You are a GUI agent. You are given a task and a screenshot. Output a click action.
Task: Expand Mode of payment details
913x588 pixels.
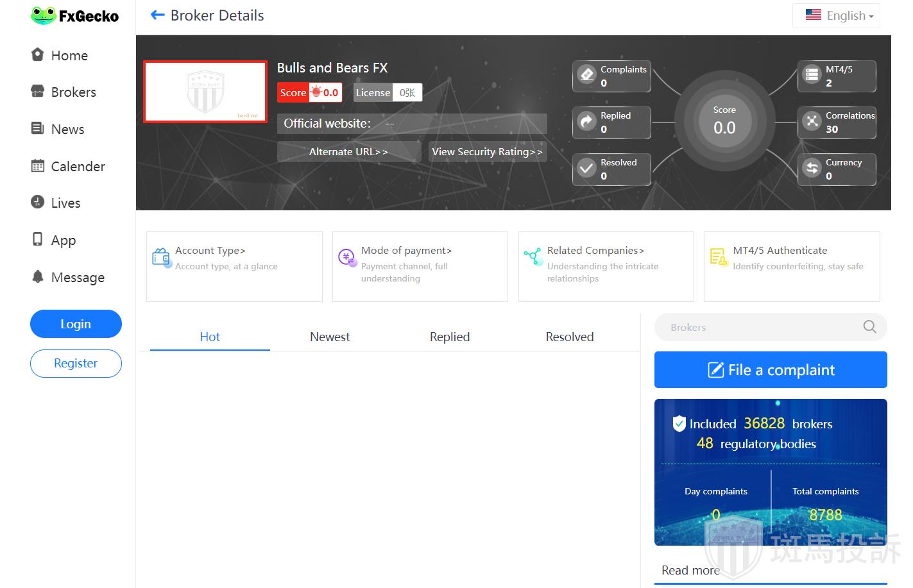(x=406, y=251)
